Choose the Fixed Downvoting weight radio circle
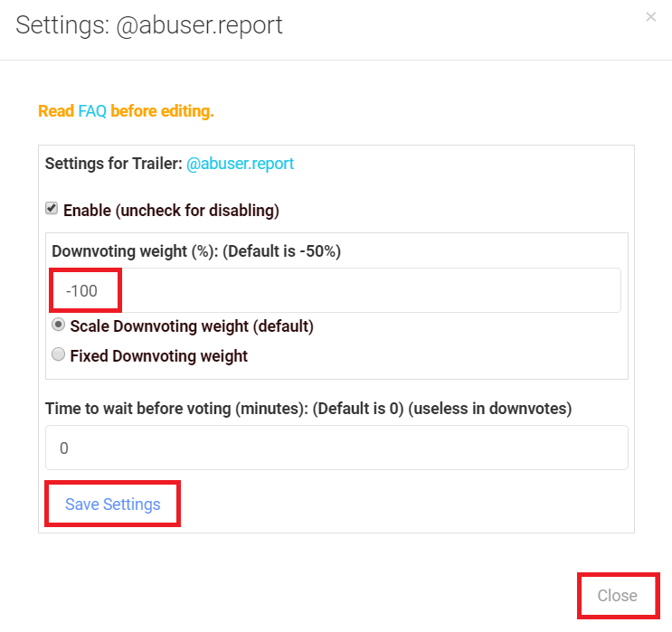Screen dimensions: 672x632 (59, 354)
